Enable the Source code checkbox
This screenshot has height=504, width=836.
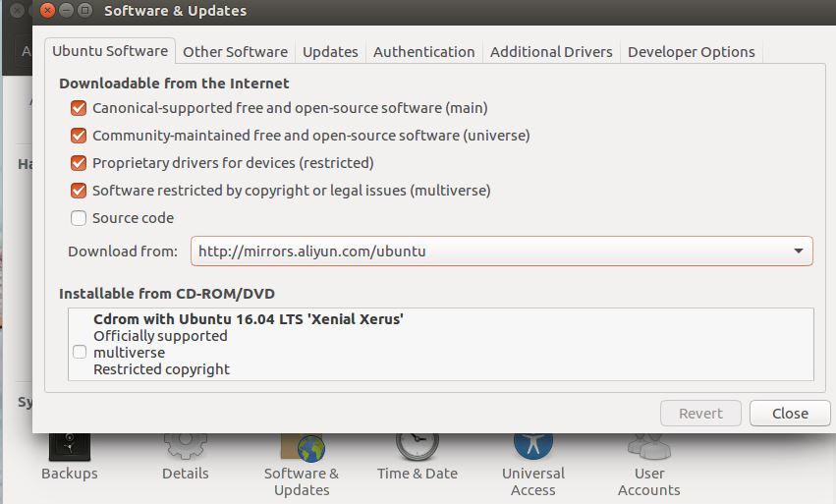79,218
